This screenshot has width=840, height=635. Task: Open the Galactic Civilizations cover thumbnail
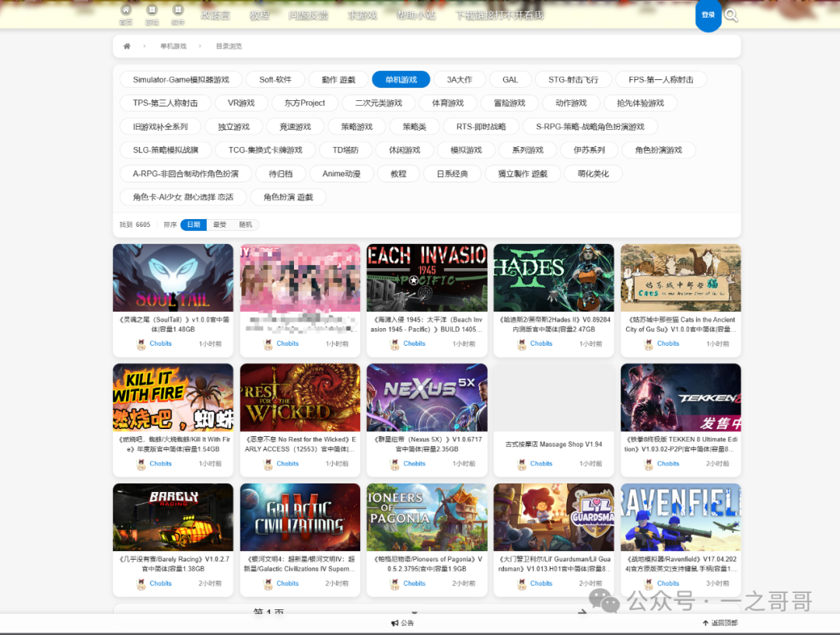pos(300,518)
